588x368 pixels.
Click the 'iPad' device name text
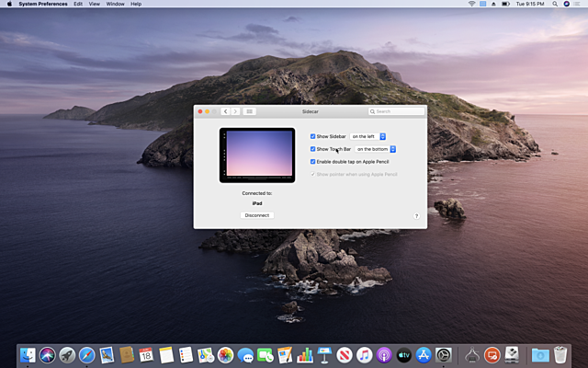[x=257, y=203]
